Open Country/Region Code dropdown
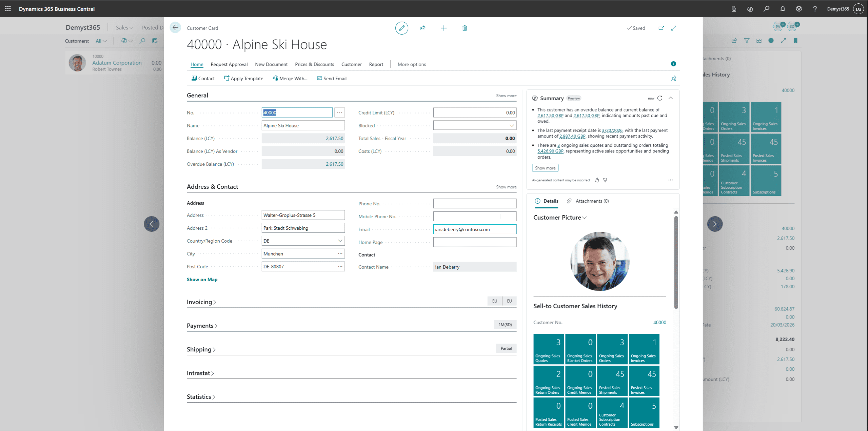Viewport: 868px width, 431px height. (340, 241)
